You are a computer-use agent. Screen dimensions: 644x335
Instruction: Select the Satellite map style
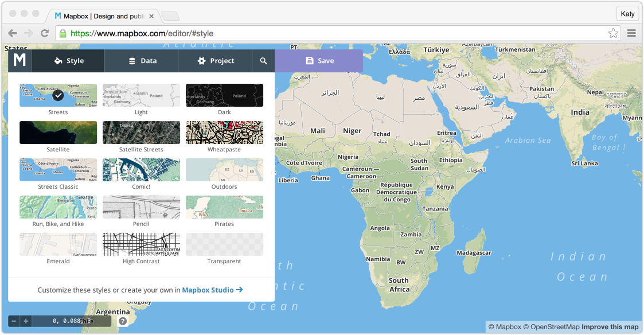[x=58, y=133]
